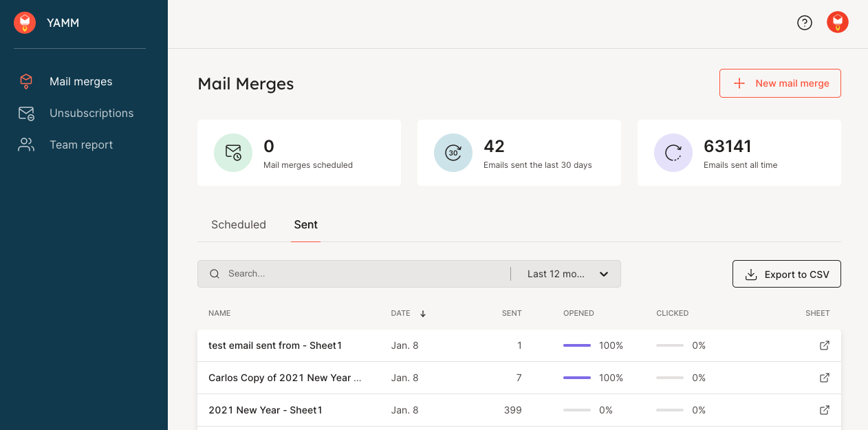The image size is (868, 430).
Task: Open Unsubscriptions in the sidebar
Action: click(91, 114)
